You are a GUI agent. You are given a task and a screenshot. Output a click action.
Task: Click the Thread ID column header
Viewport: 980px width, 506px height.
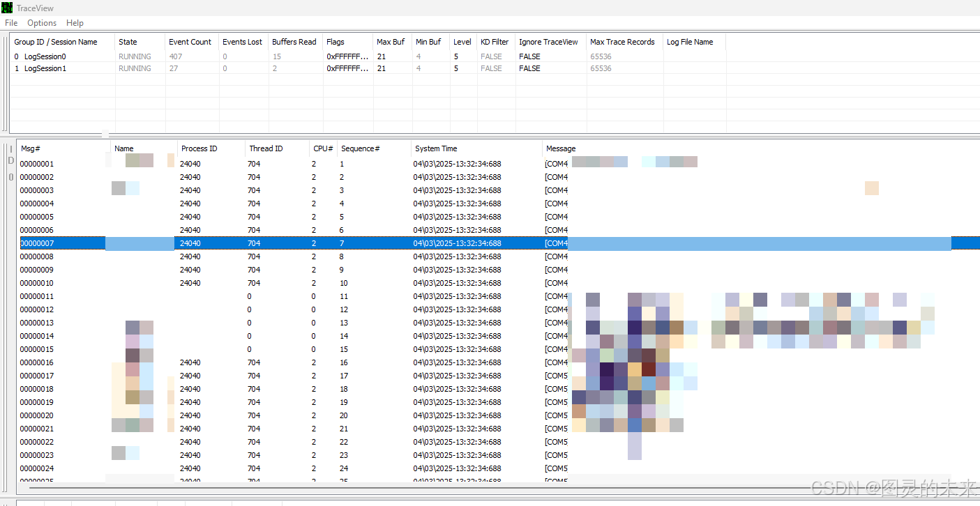(265, 148)
